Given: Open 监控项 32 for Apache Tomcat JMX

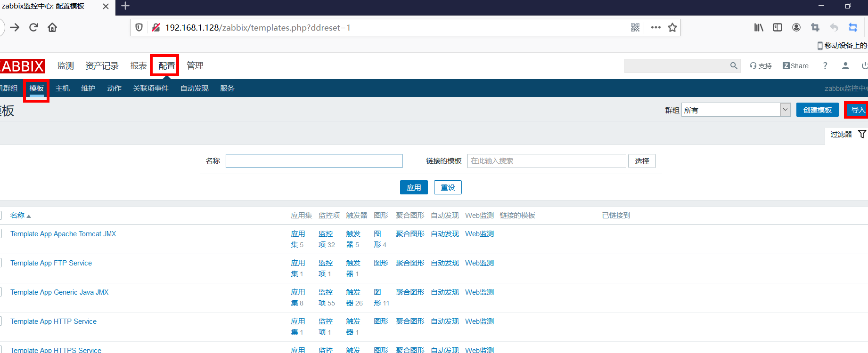Looking at the screenshot, I should (x=327, y=239).
